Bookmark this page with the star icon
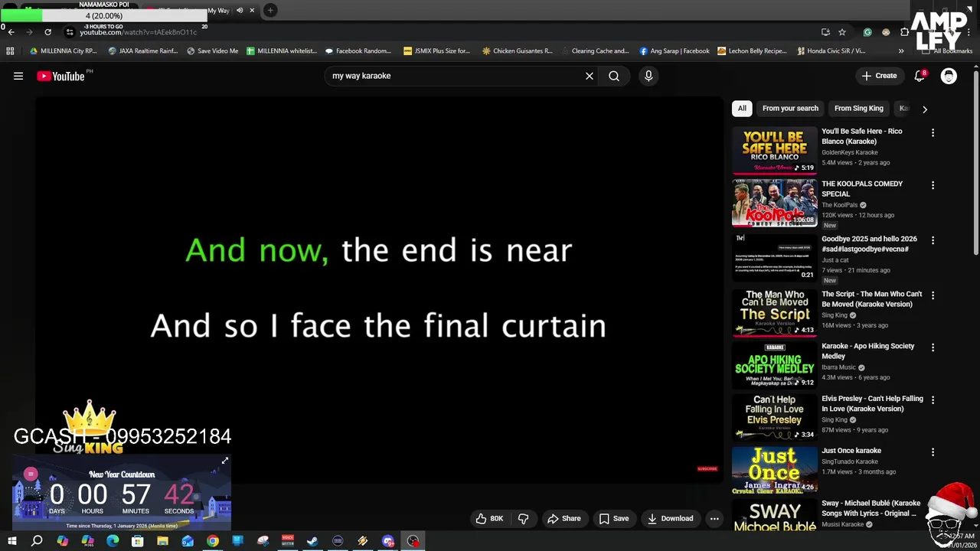980x551 pixels. pyautogui.click(x=842, y=32)
